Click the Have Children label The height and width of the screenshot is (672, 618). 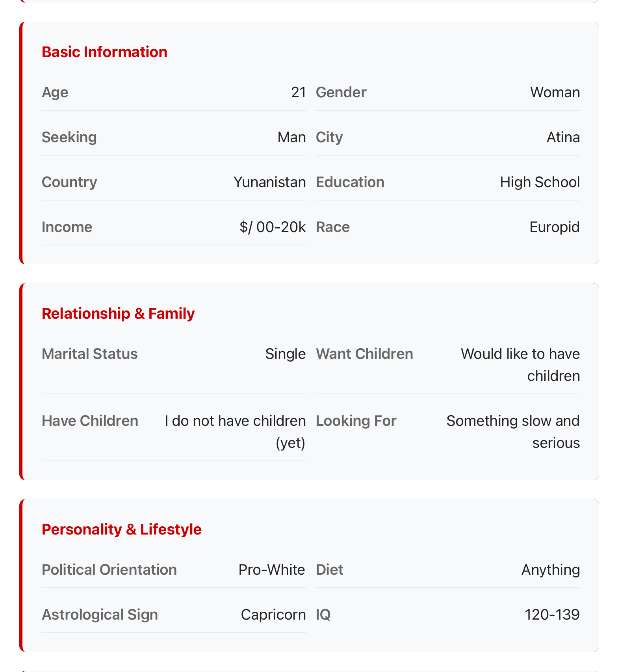point(90,421)
